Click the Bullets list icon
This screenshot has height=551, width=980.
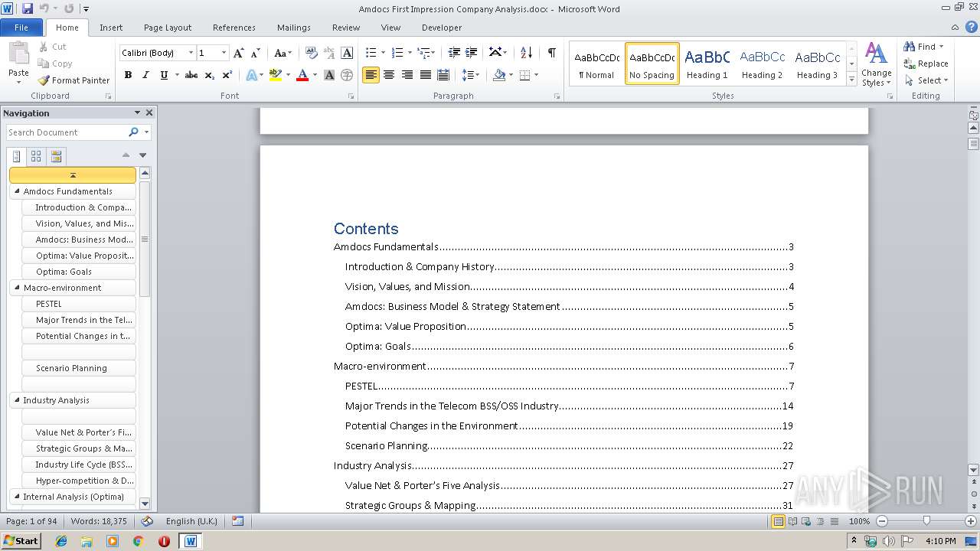tap(371, 53)
